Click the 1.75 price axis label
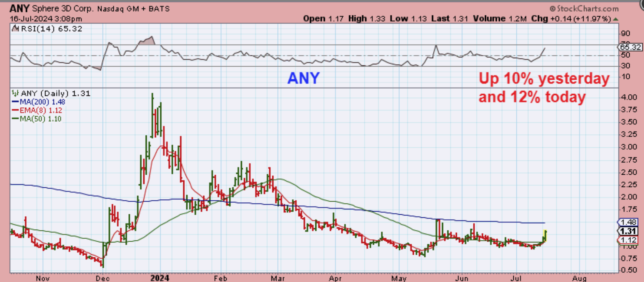Viewport: 644px width, 282px height. pyautogui.click(x=628, y=209)
